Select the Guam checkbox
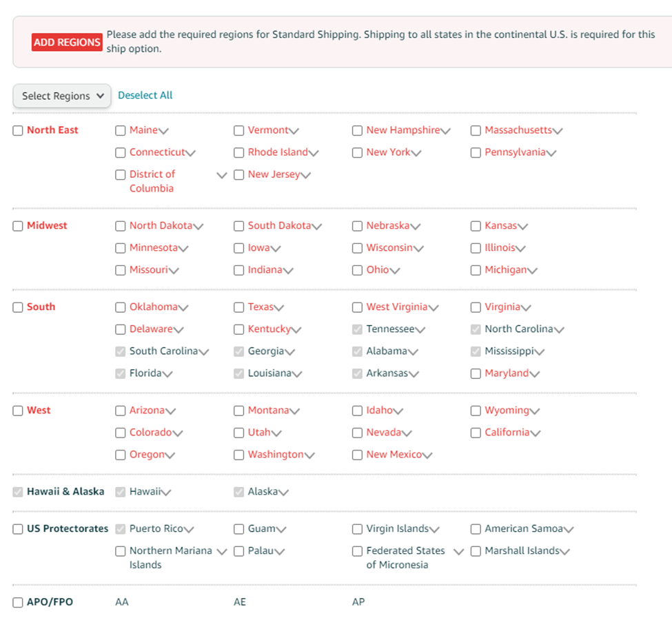 pyautogui.click(x=238, y=528)
